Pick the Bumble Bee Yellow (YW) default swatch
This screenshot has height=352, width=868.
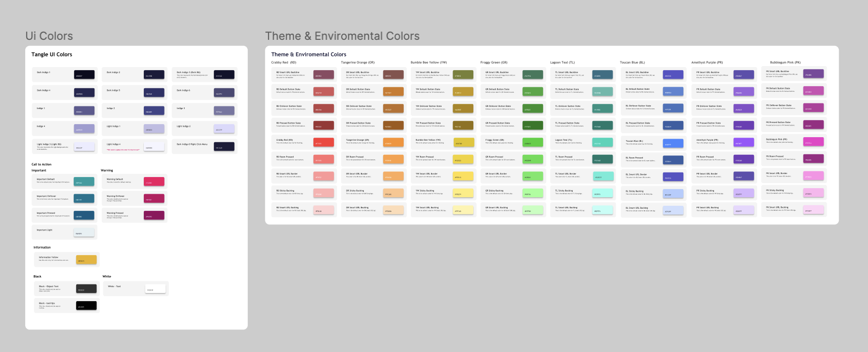tap(464, 142)
